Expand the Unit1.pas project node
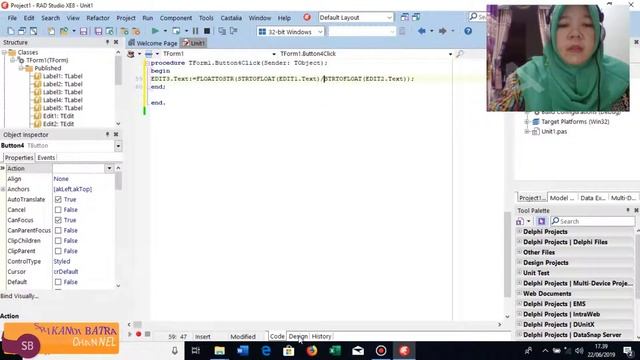 click(527, 131)
